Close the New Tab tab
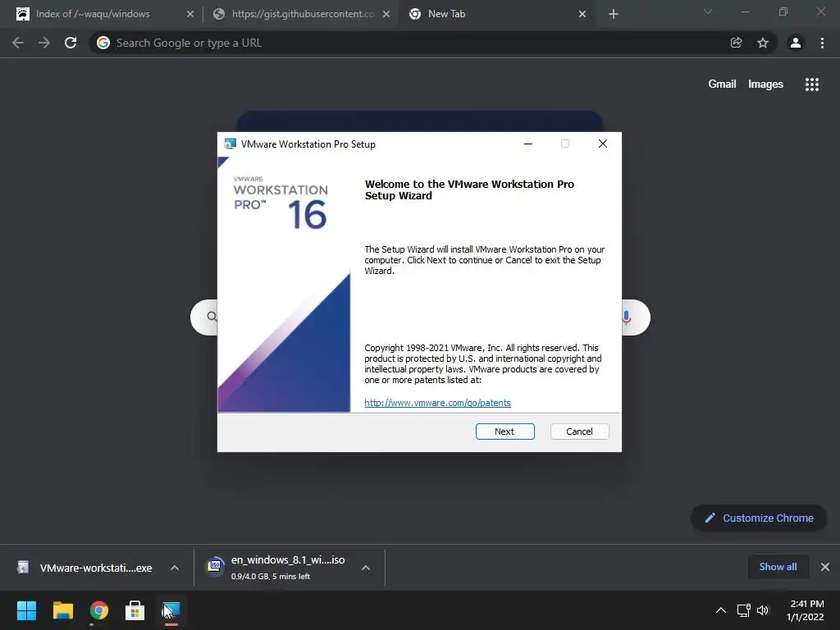The width and height of the screenshot is (840, 630). point(582,14)
